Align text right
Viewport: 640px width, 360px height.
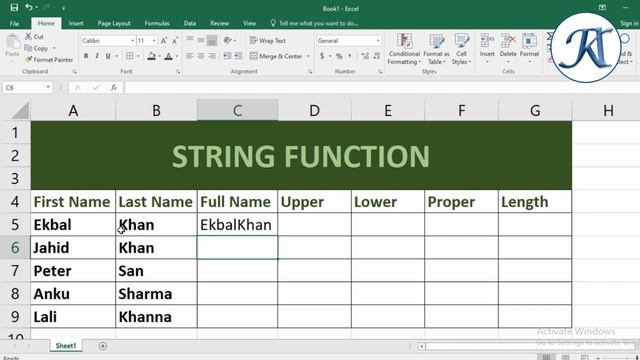(x=212, y=56)
